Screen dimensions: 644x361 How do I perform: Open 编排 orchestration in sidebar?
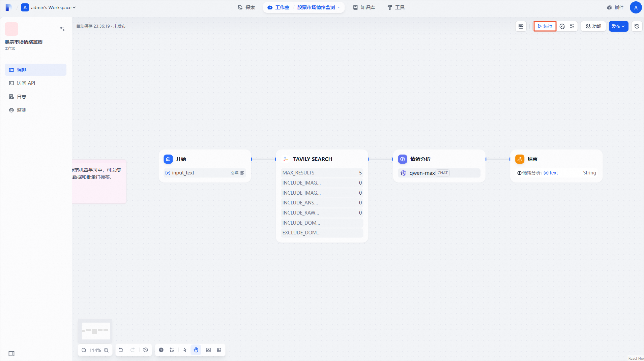[35, 70]
